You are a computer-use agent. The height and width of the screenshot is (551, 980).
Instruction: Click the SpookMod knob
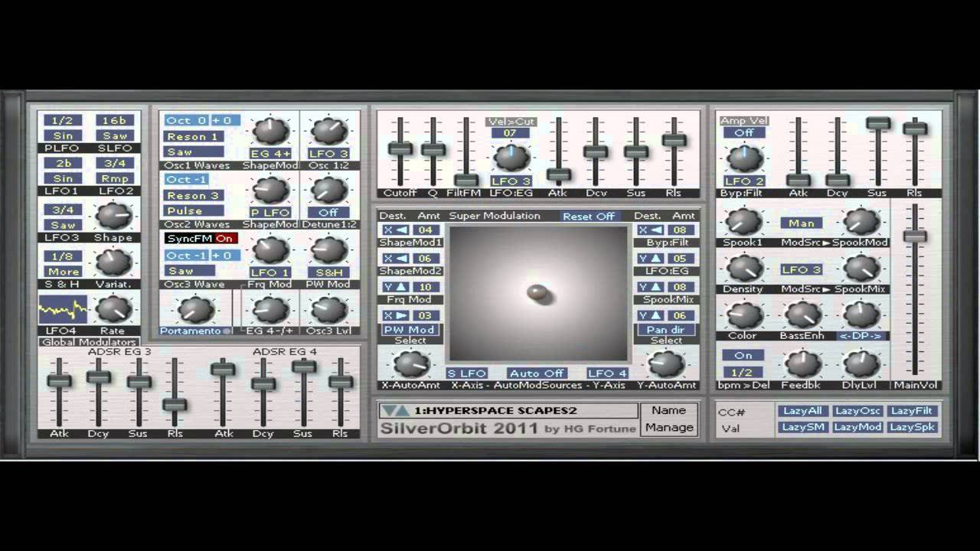tap(861, 222)
